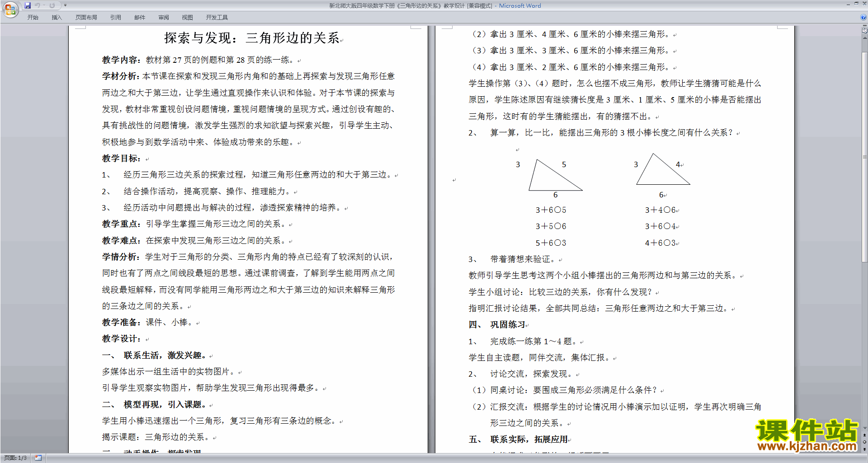Click the blue Help question mark icon
The width and height of the screenshot is (868, 463).
pyautogui.click(x=863, y=18)
